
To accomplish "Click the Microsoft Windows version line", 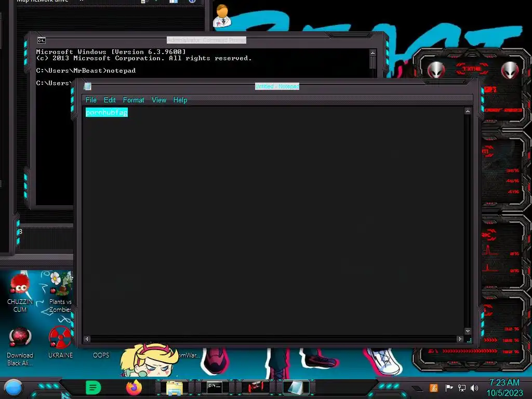I will point(111,52).
